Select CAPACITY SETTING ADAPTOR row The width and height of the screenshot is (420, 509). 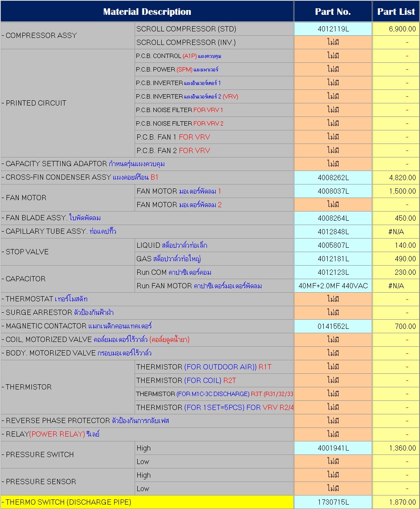(x=147, y=164)
